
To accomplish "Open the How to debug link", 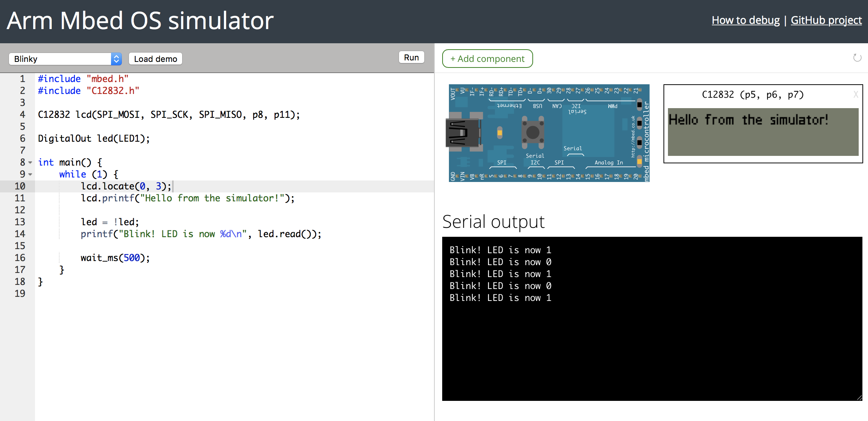I will pyautogui.click(x=745, y=20).
